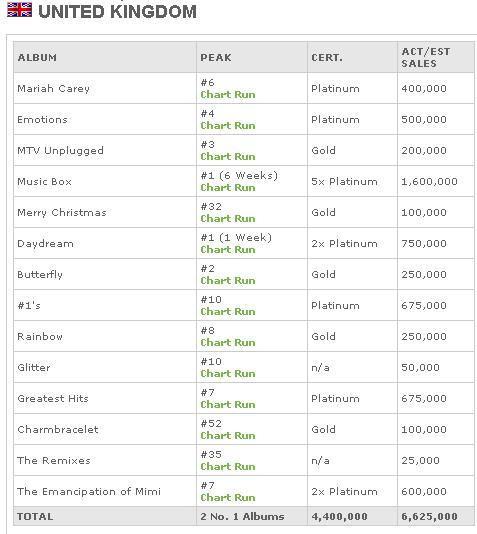Click the UNITED KINGDOM heading text
Screen dimensions: 477x534
(117, 12)
